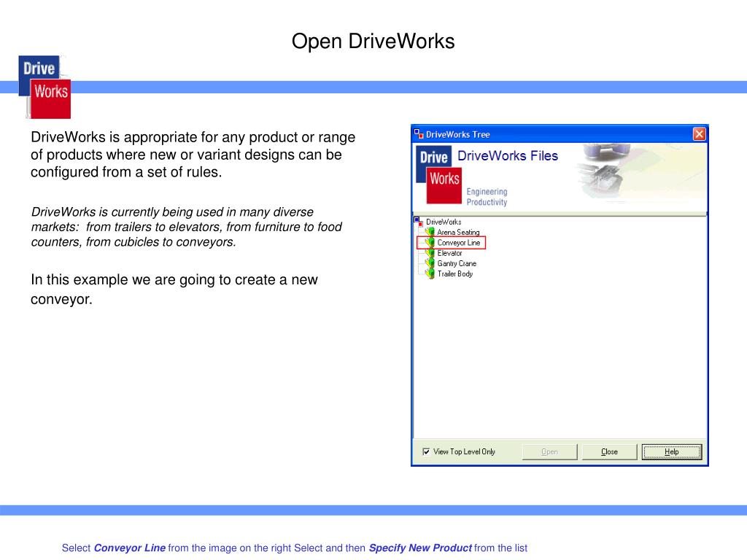Click the Elevator project icon
Image resolution: width=747 pixels, height=560 pixels.
click(430, 253)
